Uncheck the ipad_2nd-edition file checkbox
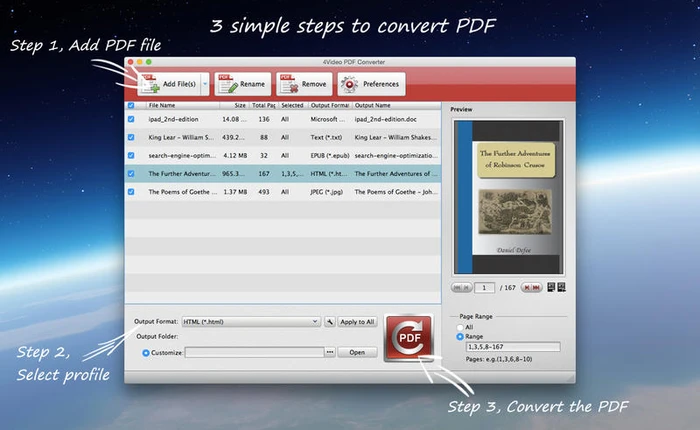 coord(131,119)
